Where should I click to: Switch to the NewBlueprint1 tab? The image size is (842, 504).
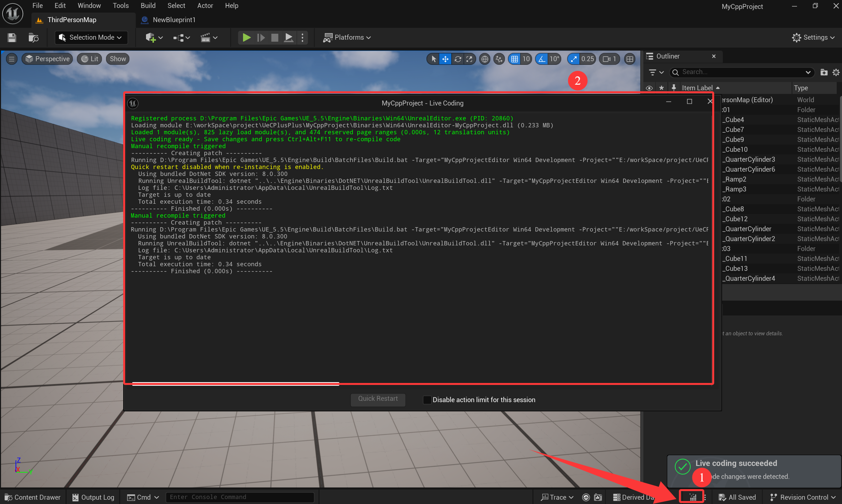174,20
